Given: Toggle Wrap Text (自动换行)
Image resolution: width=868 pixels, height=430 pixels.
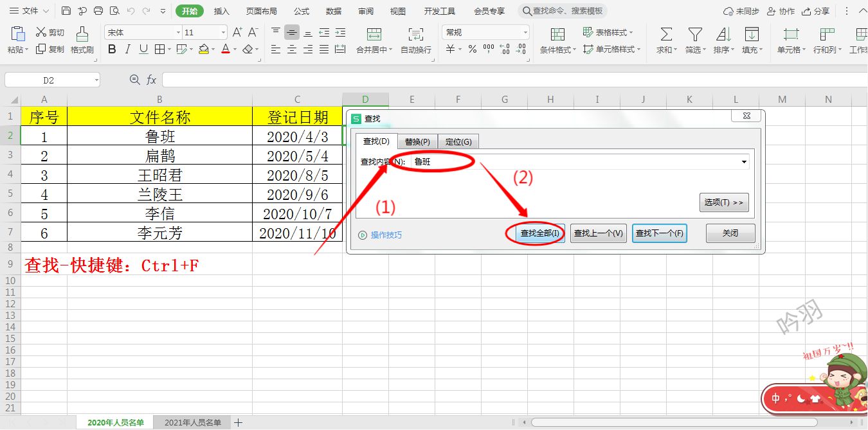Looking at the screenshot, I should point(416,39).
